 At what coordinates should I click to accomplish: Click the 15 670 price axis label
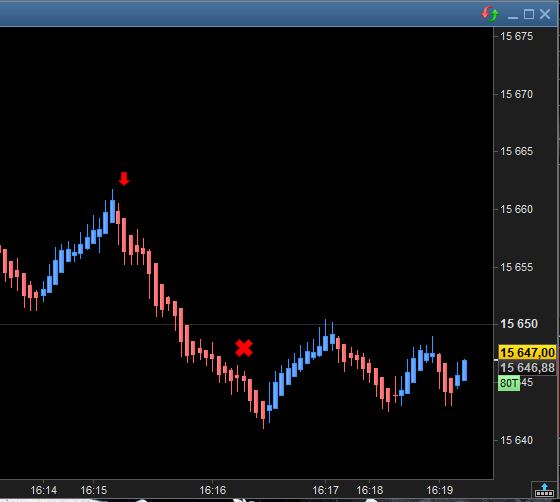tap(517, 94)
